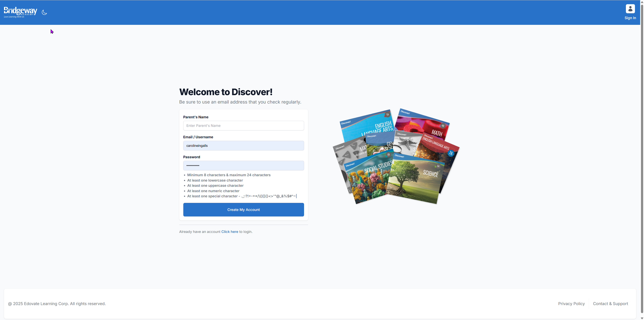Click the scrollbar down arrow
This screenshot has height=320, width=644.
tap(642, 318)
